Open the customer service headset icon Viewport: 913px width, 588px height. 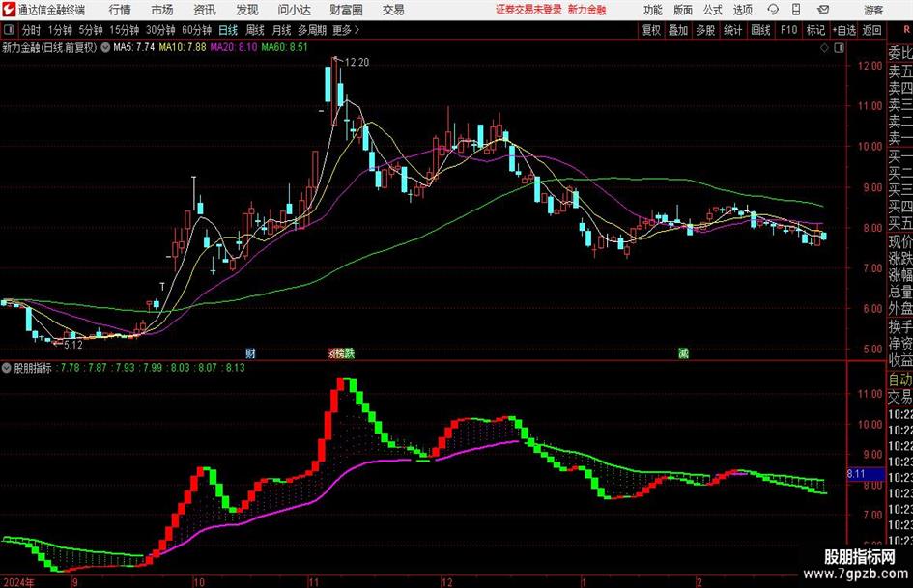click(773, 10)
